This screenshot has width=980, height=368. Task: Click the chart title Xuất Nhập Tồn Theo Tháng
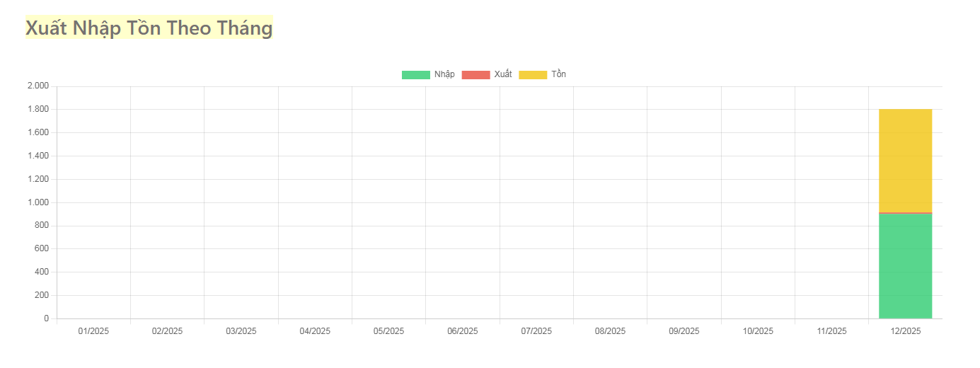point(149,28)
